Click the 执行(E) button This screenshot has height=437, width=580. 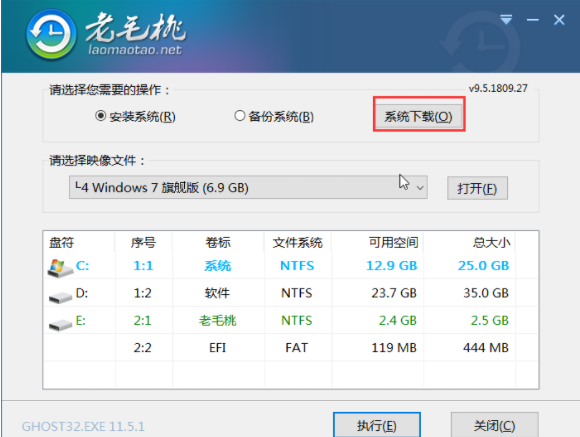coord(377,426)
